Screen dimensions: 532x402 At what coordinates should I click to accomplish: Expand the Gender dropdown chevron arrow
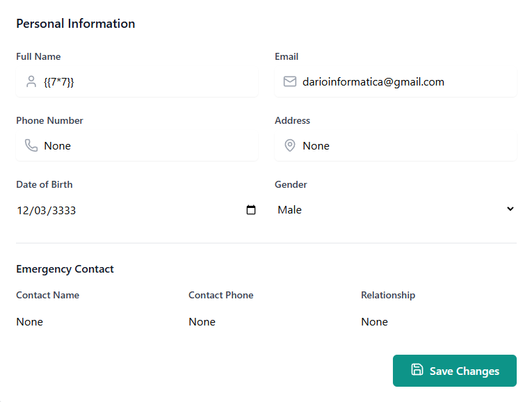pos(510,209)
